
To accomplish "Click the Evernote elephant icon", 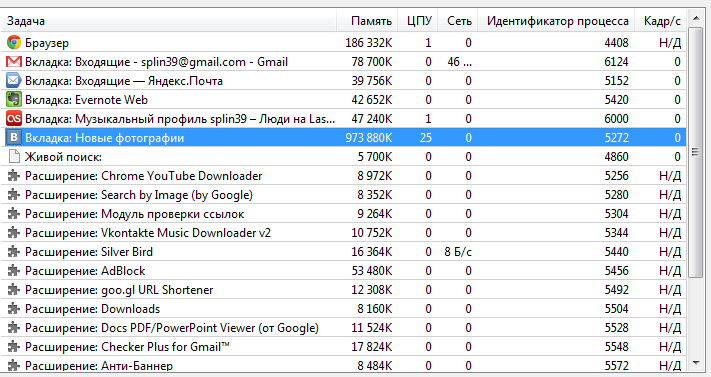I will (x=14, y=100).
